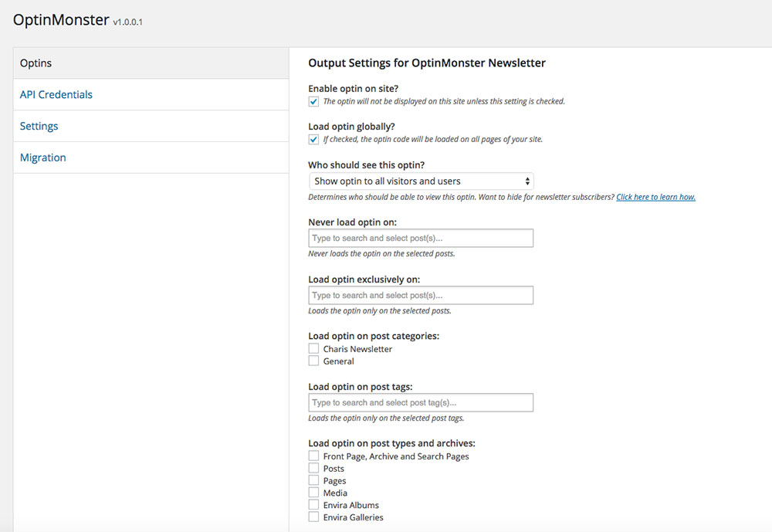Select the Optins tab in the sidebar
Viewport: 772px width, 532px height.
[x=36, y=63]
